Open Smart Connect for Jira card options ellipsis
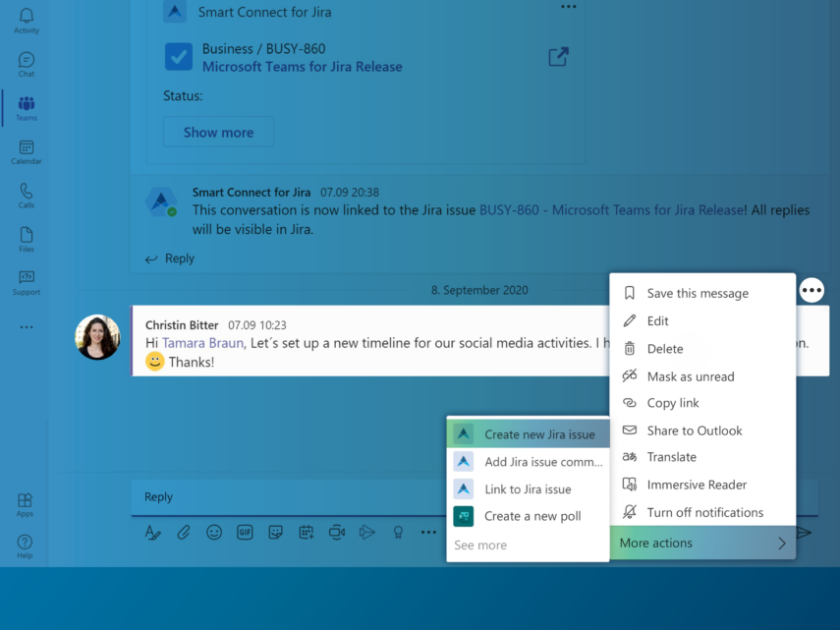The image size is (840, 630). [569, 7]
